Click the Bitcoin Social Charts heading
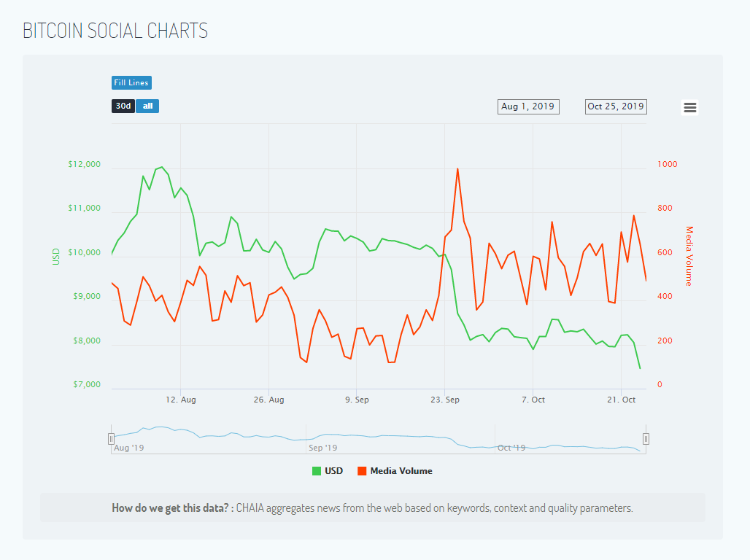The height and width of the screenshot is (560, 750). pos(115,31)
